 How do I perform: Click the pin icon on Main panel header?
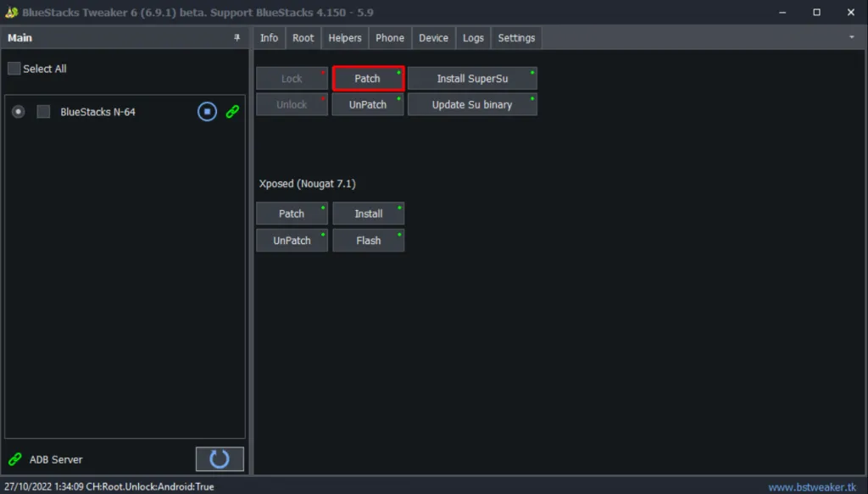pos(236,38)
